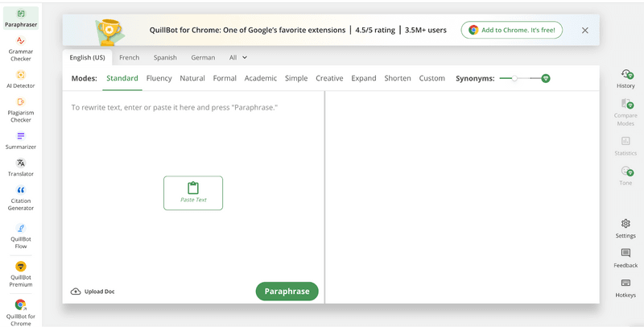Screen dimensions: 644x327
Task: Click the Synonyms slider handle
Action: pos(514,78)
